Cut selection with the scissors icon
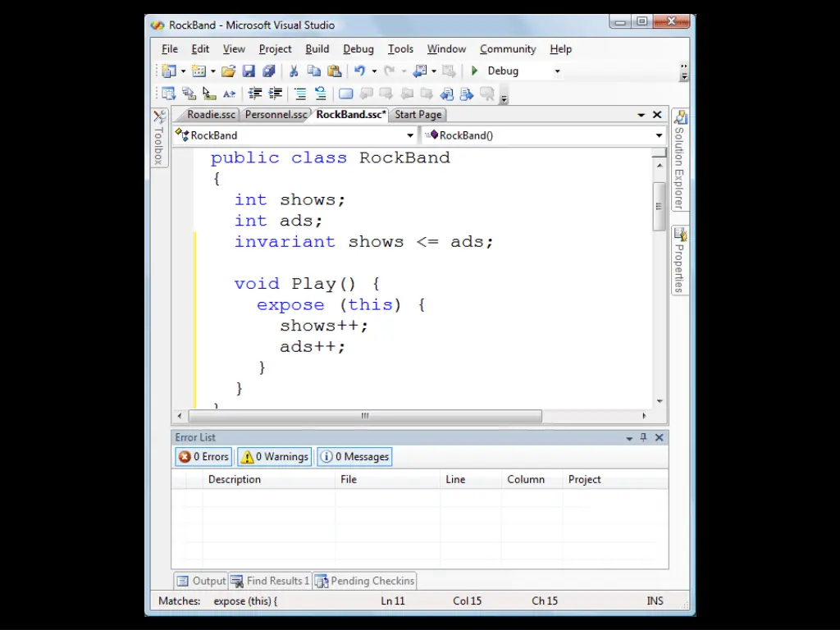Image resolution: width=840 pixels, height=630 pixels. point(294,71)
